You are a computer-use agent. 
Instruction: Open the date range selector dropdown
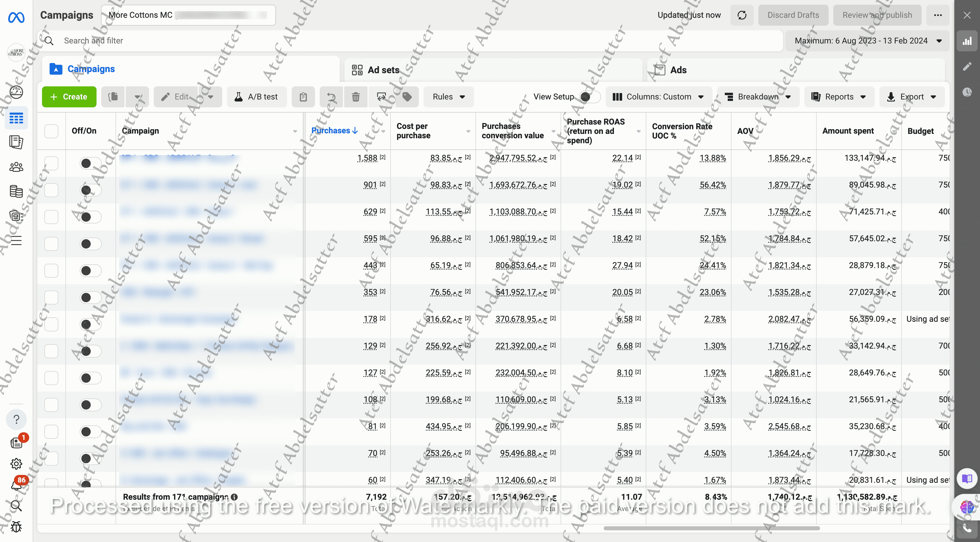[867, 41]
